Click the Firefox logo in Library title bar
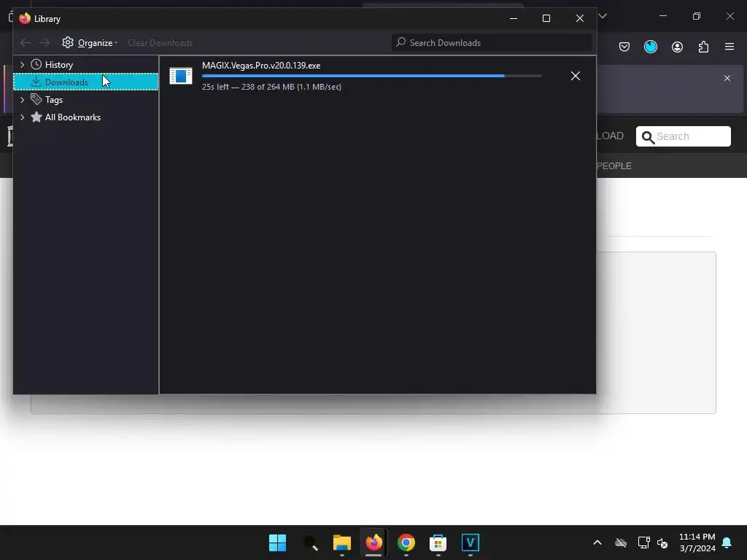Viewport: 747px width, 560px height. point(25,18)
